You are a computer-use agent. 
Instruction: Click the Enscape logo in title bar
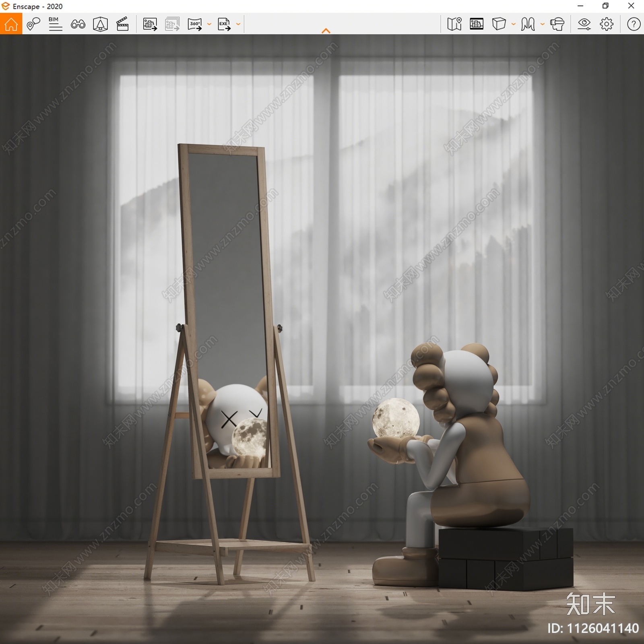pyautogui.click(x=6, y=6)
